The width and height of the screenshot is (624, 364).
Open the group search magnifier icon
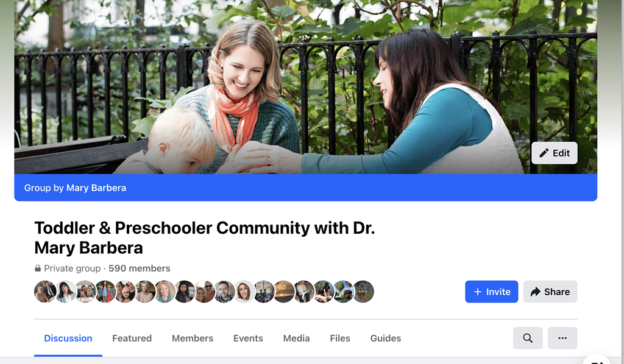coord(528,338)
